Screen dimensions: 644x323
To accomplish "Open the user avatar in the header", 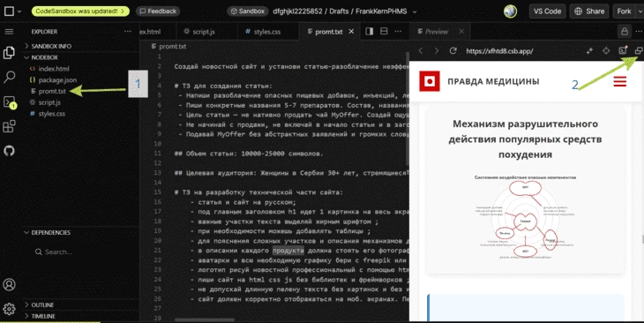I will [x=510, y=11].
